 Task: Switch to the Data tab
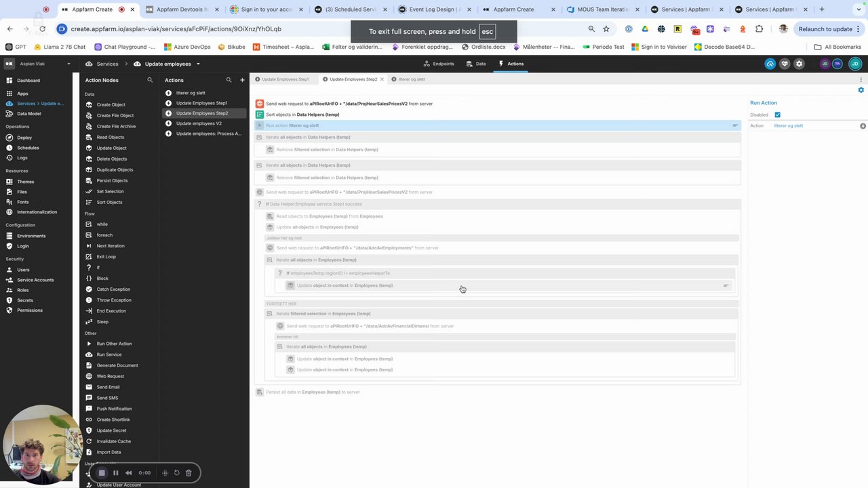(476, 64)
